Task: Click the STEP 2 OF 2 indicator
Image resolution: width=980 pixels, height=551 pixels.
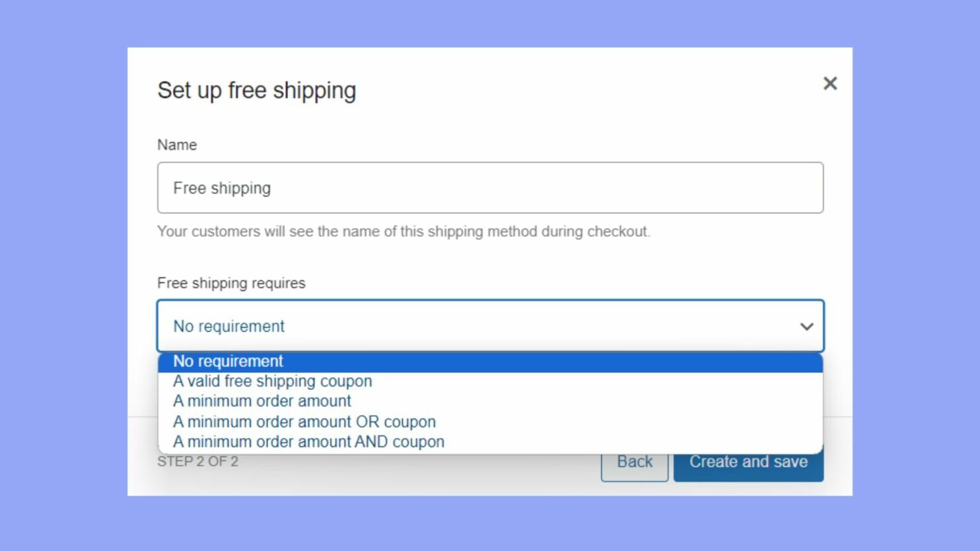Action: [197, 461]
